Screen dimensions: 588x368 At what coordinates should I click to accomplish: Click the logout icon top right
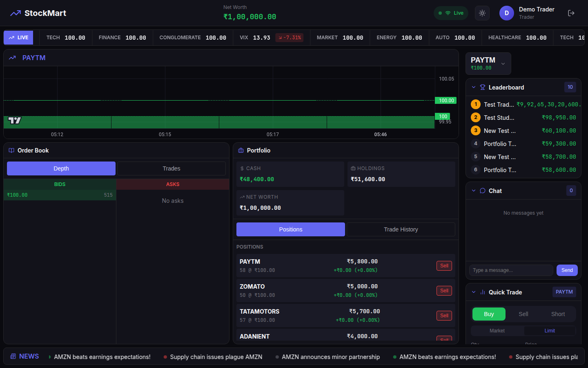click(571, 13)
